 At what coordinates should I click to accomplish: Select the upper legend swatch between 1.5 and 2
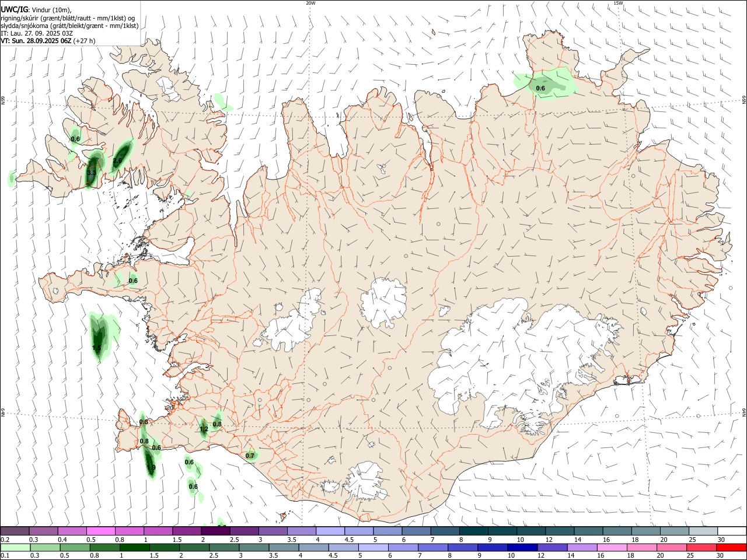187,531
